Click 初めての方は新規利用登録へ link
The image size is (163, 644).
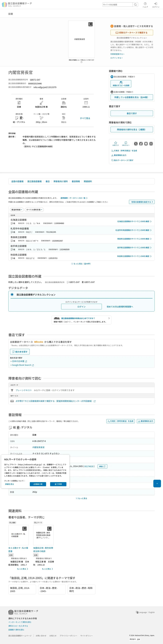coord(120,307)
